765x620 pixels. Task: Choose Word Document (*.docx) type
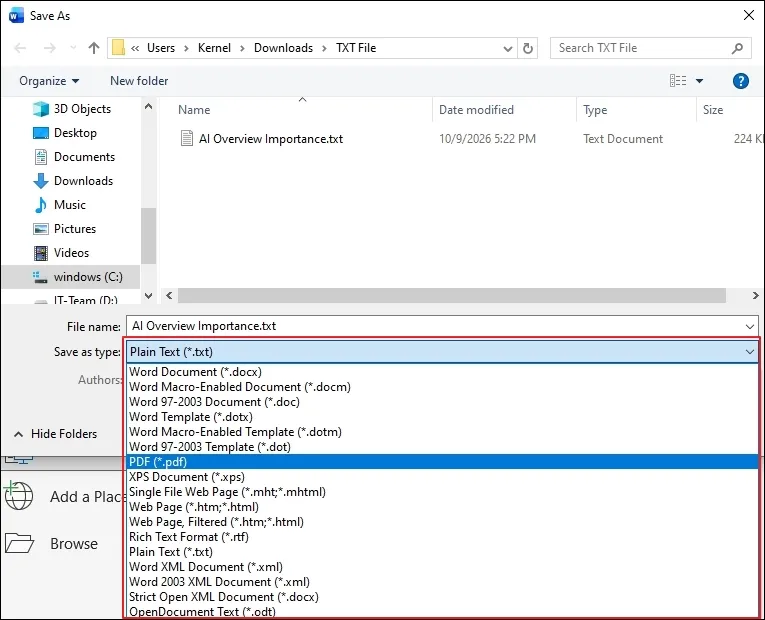443,372
